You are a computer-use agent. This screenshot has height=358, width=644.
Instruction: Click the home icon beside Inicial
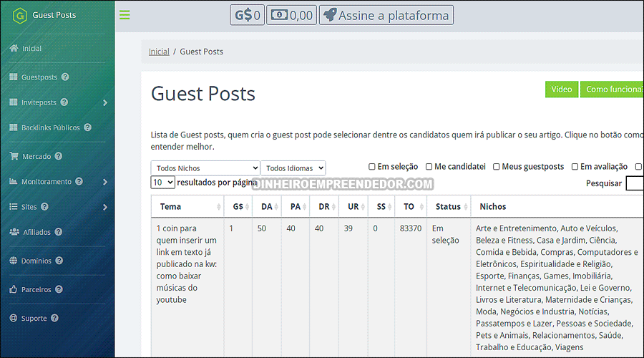pyautogui.click(x=14, y=48)
